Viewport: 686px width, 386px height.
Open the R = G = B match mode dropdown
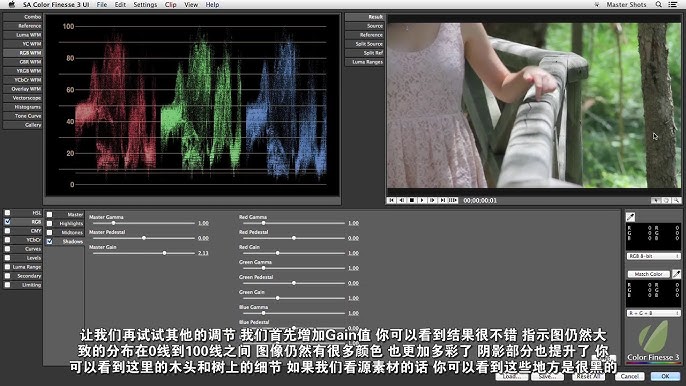654,313
